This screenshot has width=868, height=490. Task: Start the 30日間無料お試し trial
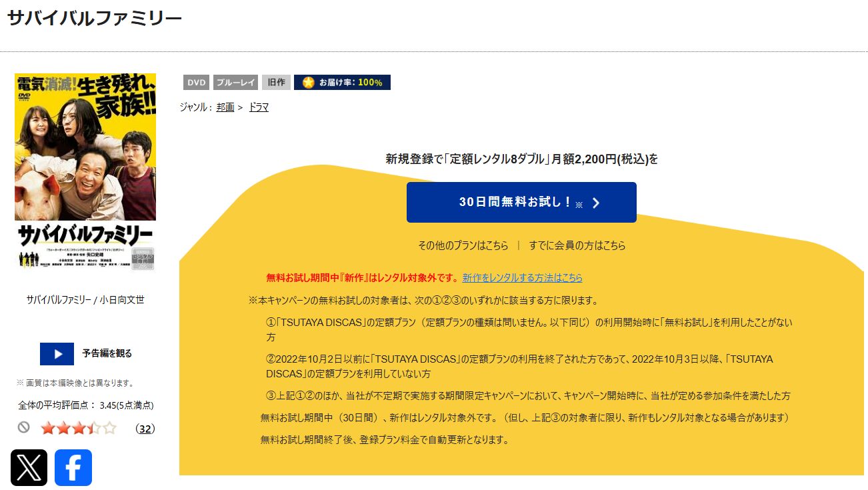(521, 202)
